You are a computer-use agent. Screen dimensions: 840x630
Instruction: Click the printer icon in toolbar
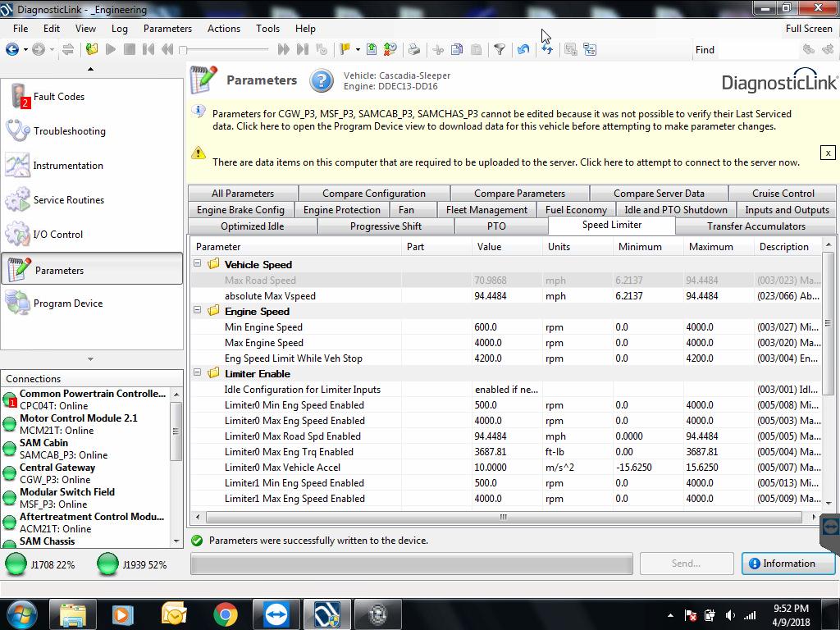click(413, 50)
